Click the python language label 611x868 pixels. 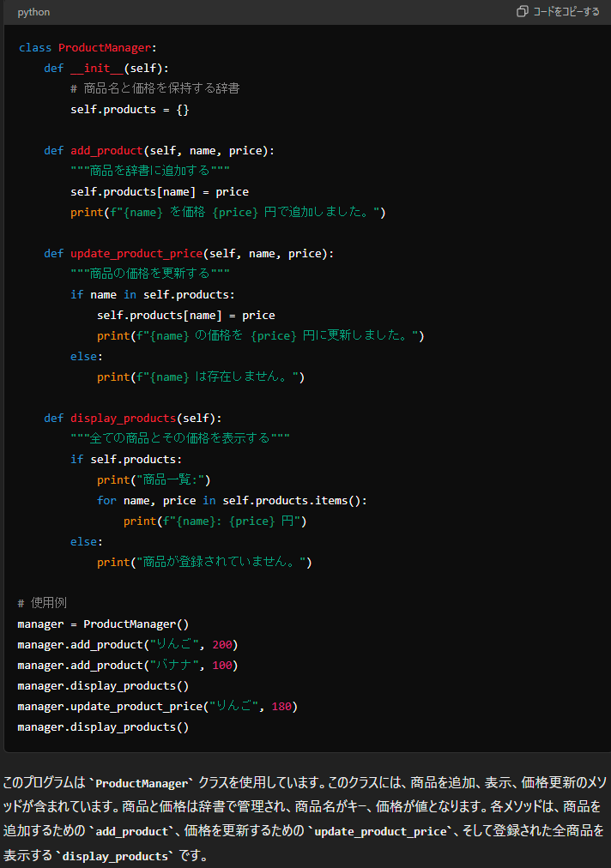coord(33,12)
